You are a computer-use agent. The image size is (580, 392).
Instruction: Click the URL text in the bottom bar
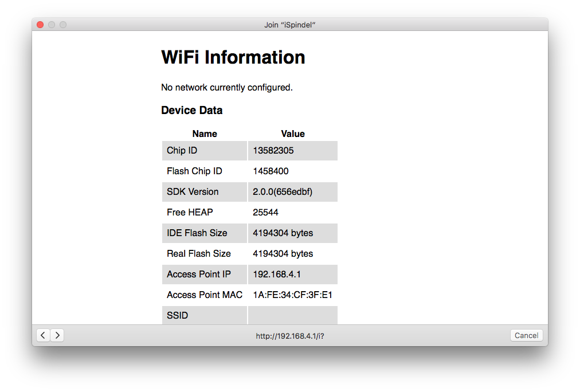[x=289, y=336]
